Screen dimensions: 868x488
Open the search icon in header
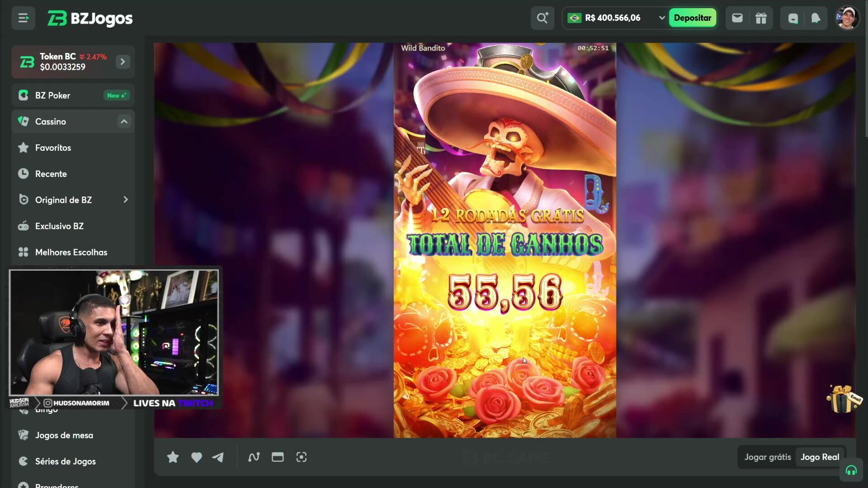(542, 18)
